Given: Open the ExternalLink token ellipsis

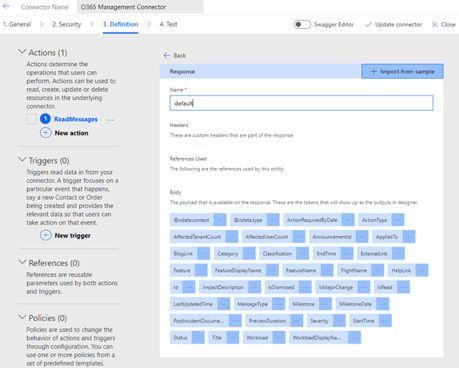Looking at the screenshot, I should click(398, 254).
